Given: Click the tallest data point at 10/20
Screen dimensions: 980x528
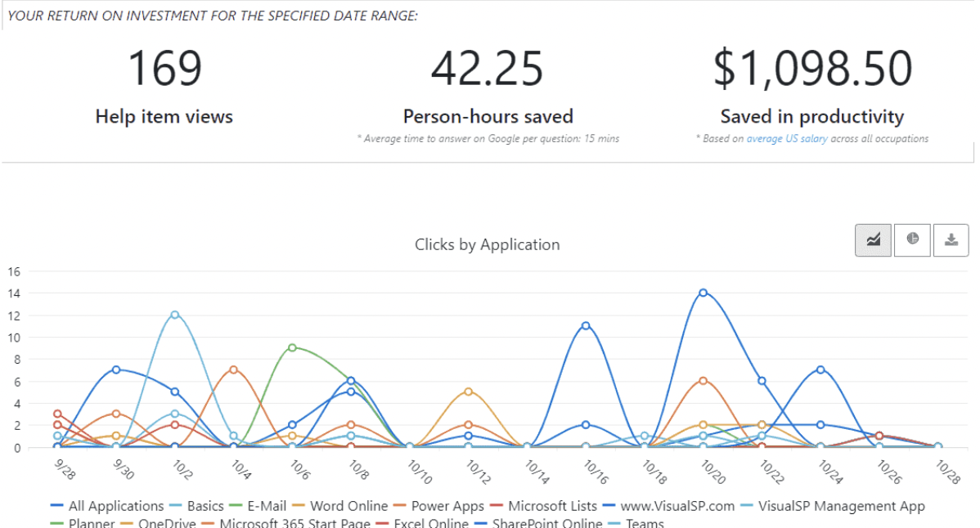Looking at the screenshot, I should pos(703,291).
